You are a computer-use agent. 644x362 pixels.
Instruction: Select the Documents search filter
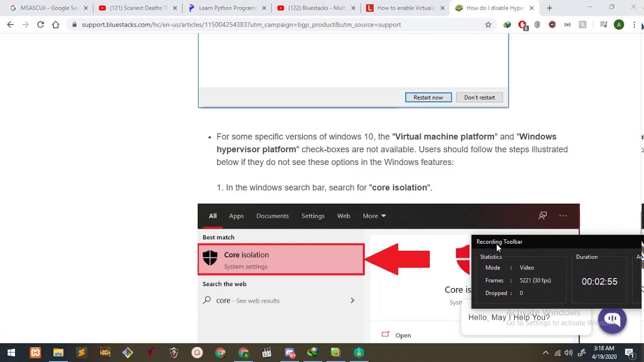[x=273, y=216]
